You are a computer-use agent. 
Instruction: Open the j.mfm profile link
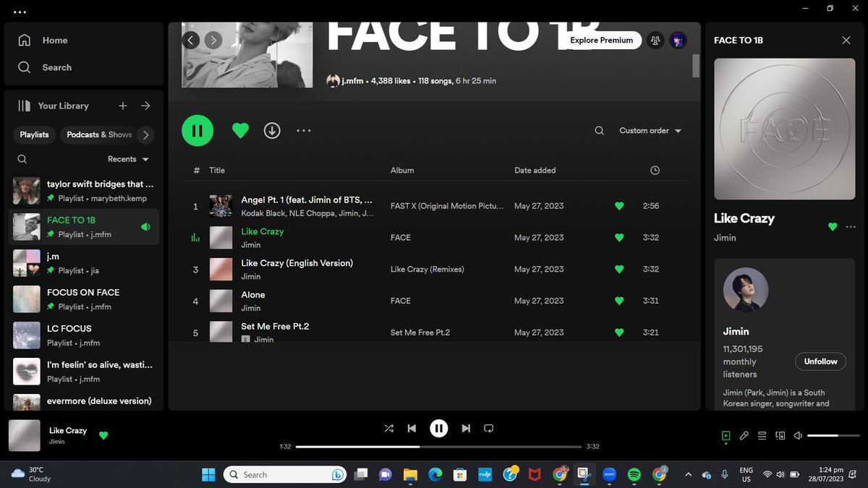point(352,81)
